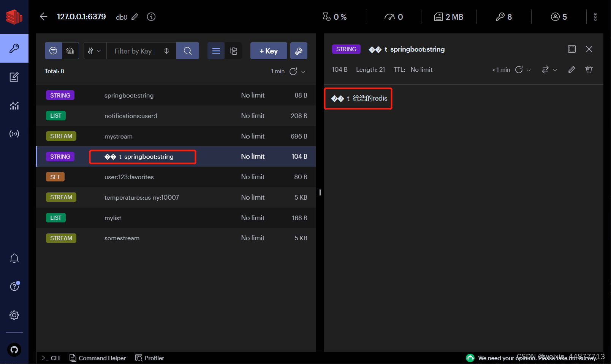Delete the springboot:string key via trash icon
This screenshot has width=611, height=364.
click(589, 69)
